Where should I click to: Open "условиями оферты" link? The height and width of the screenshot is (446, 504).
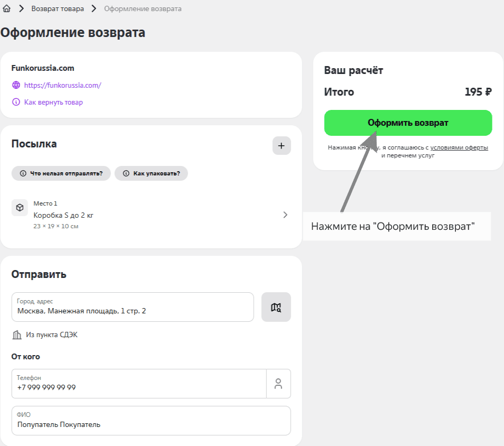point(459,147)
